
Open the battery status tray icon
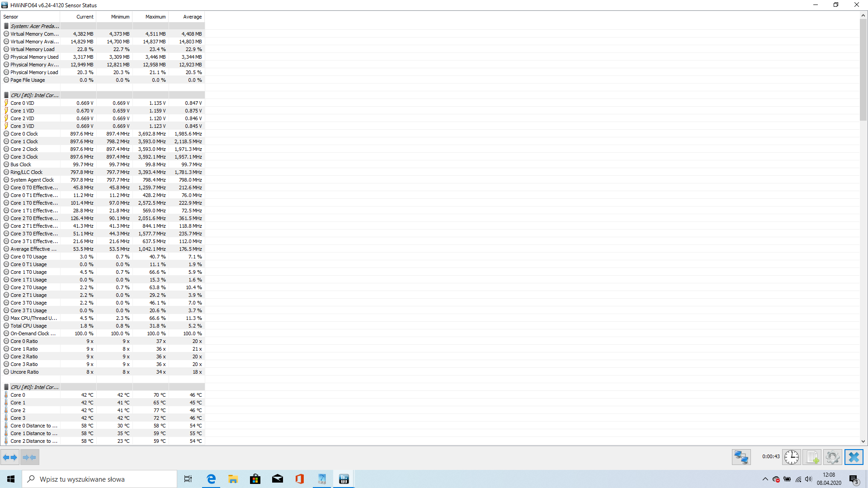tap(787, 479)
